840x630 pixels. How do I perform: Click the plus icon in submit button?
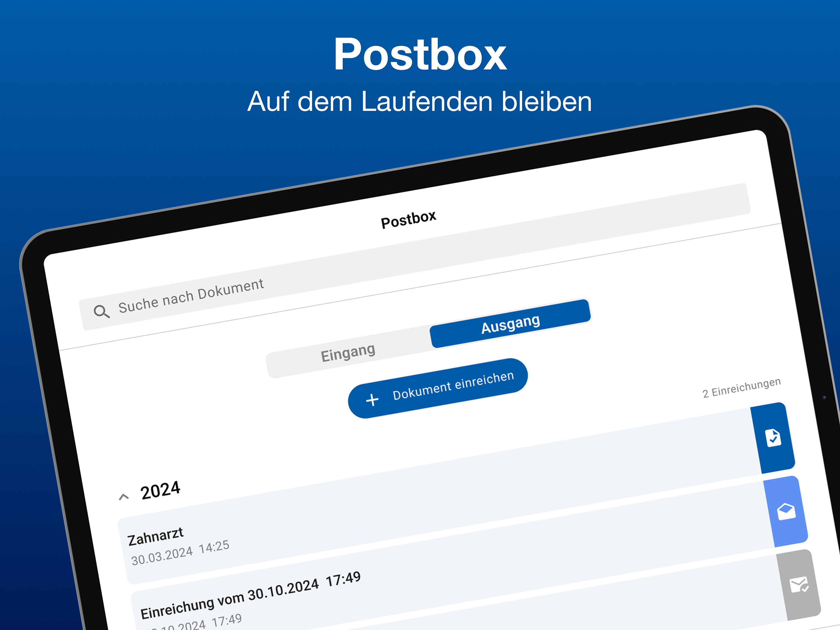[372, 400]
